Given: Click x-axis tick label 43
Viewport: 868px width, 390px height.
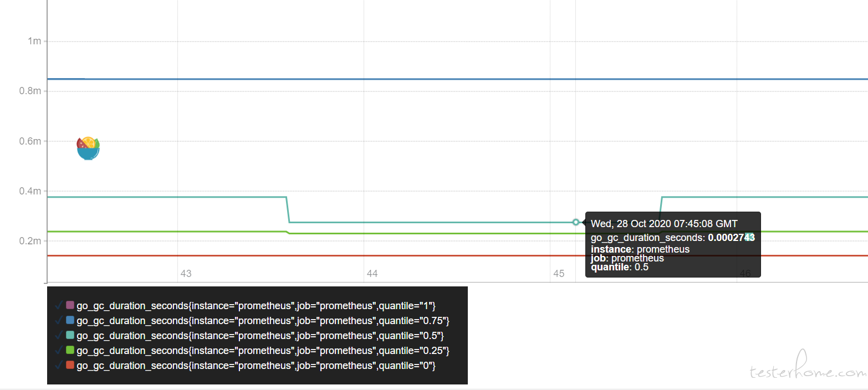Looking at the screenshot, I should 186,274.
